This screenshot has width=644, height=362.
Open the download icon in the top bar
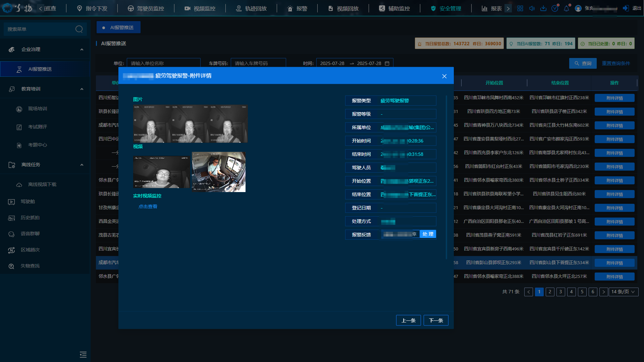point(543,8)
